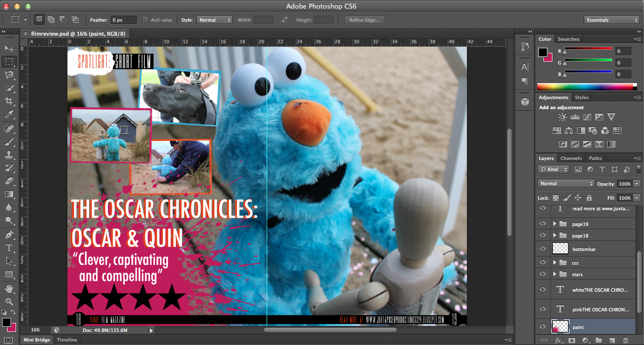
Task: Select the Zoom tool in toolbox
Action: 9,302
